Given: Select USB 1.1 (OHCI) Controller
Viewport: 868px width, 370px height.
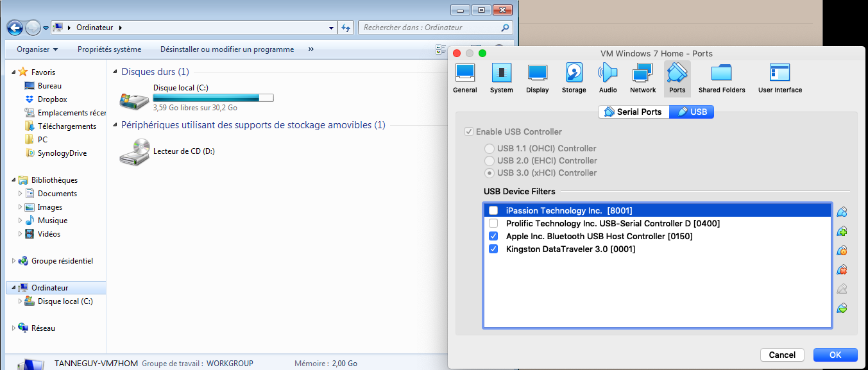Looking at the screenshot, I should [490, 148].
